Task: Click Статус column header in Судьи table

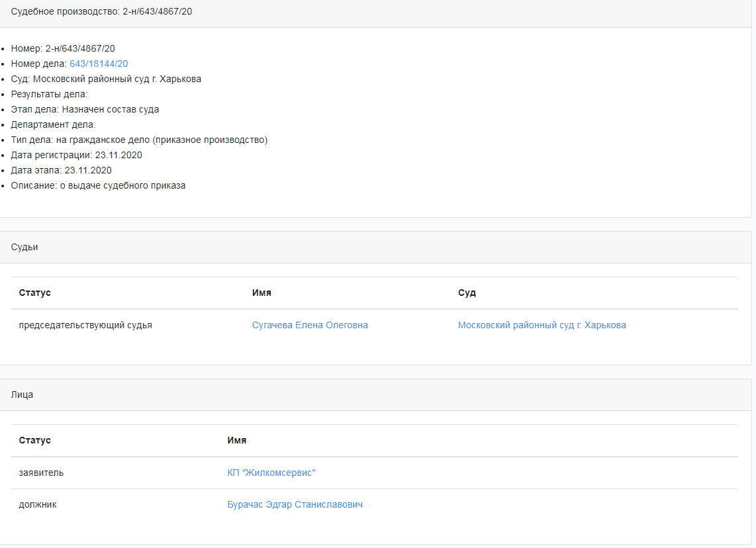Action: 35,293
